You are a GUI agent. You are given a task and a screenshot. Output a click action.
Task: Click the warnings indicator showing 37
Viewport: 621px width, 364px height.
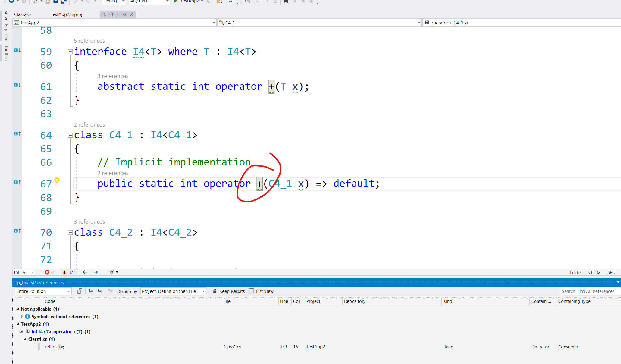(x=69, y=272)
